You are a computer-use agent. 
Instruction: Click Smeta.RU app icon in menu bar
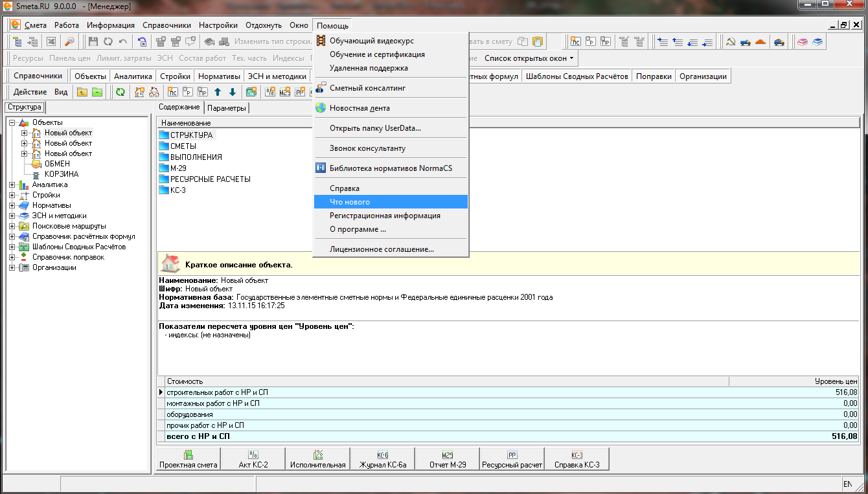(x=16, y=25)
